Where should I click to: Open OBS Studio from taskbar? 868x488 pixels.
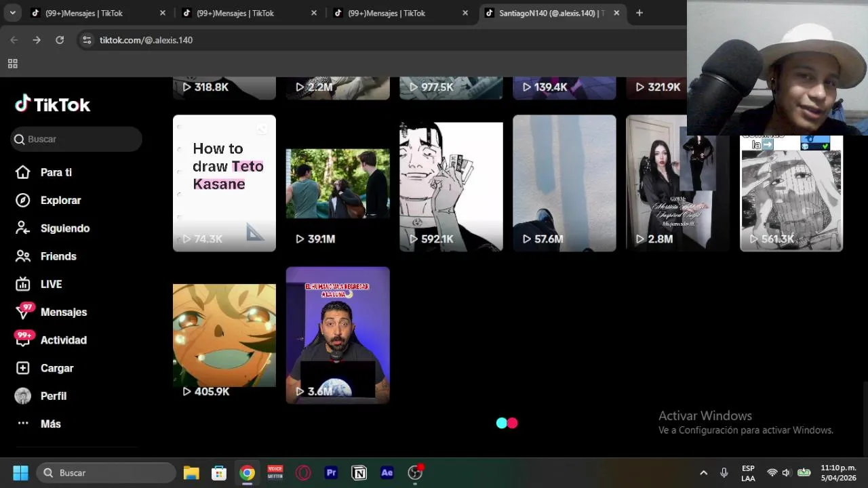tap(415, 472)
